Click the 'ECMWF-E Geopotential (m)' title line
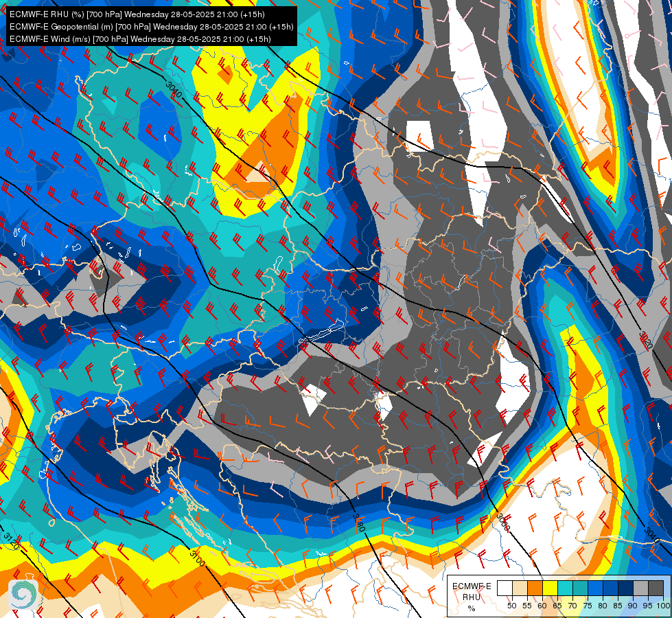672x618 pixels. tap(151, 27)
